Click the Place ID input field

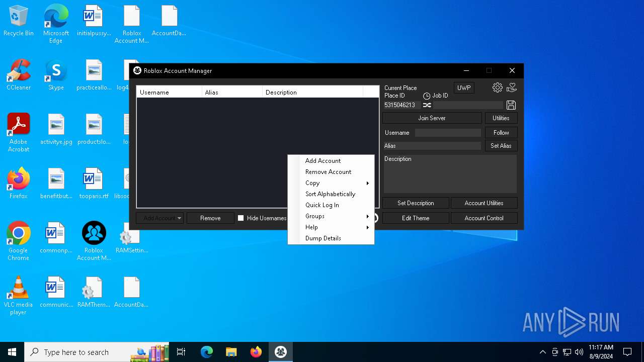pos(402,105)
